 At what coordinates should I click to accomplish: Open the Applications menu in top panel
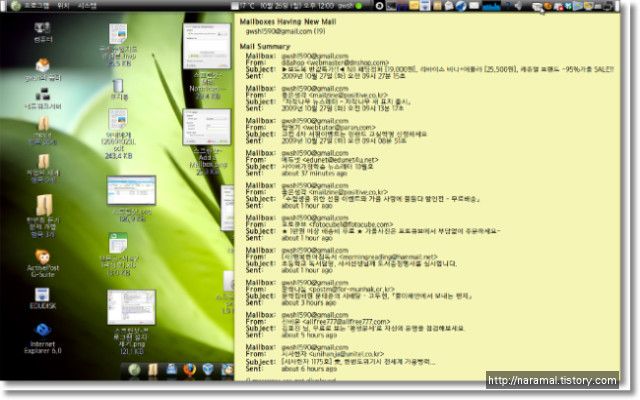[x=37, y=6]
